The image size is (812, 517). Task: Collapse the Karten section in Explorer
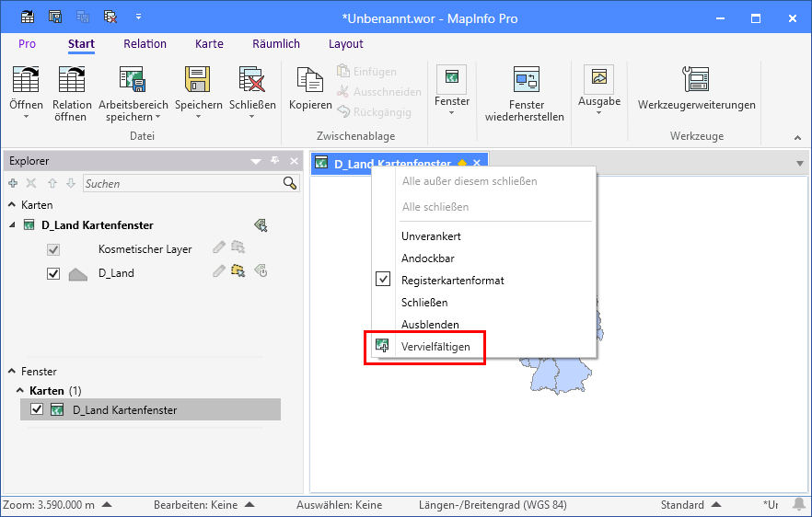click(x=12, y=205)
